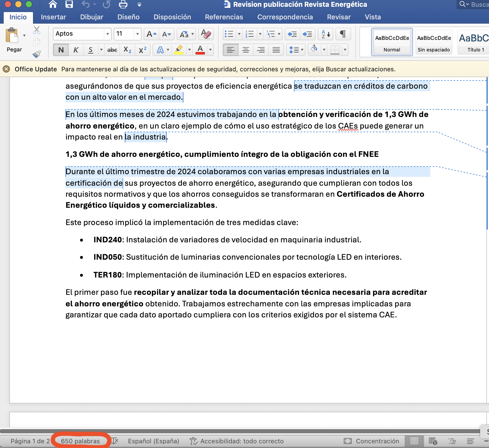
Task: Activate the Format Painter brush
Action: (37, 54)
